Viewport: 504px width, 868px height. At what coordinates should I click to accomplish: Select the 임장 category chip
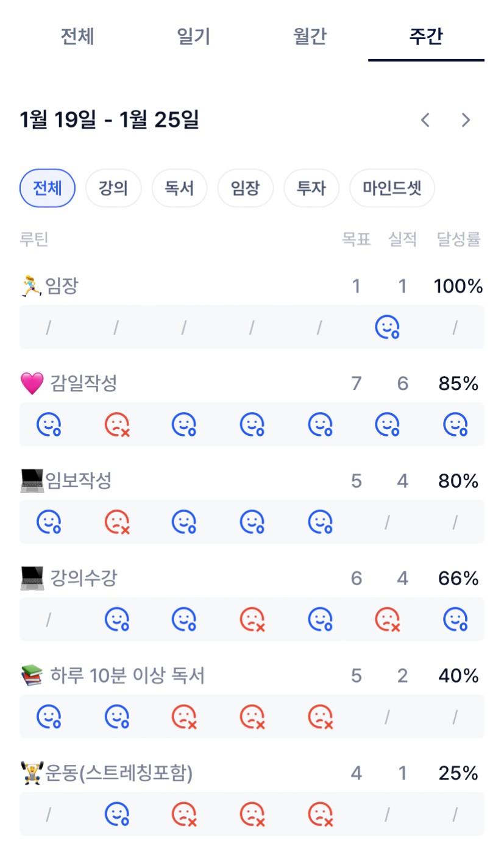pos(245,188)
